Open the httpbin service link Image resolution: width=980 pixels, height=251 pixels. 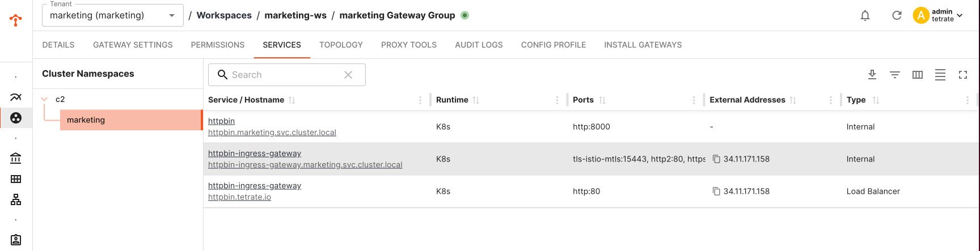(x=221, y=121)
